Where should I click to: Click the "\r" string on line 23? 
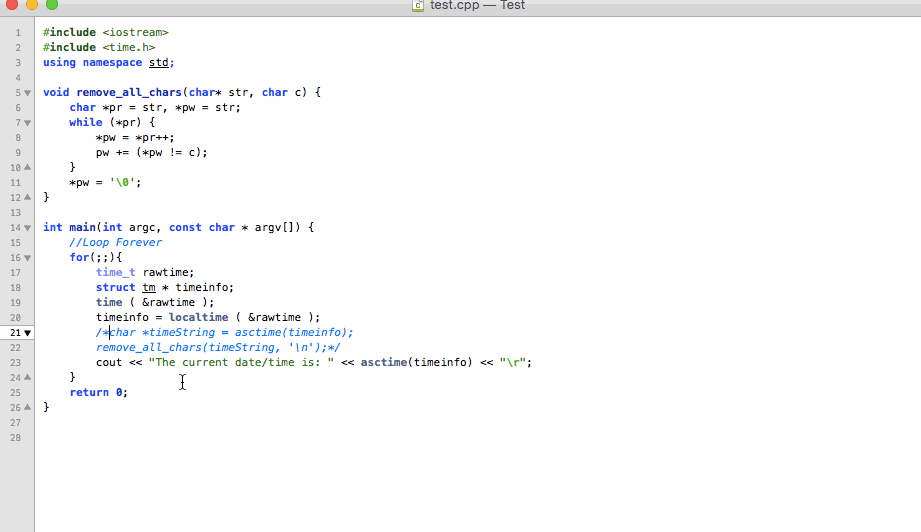tap(513, 362)
